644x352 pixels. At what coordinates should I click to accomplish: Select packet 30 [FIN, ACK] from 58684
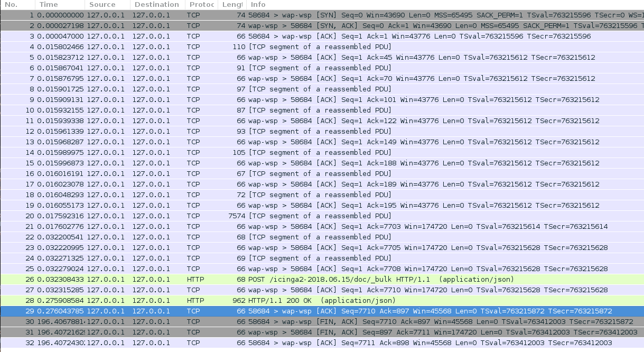(x=322, y=321)
